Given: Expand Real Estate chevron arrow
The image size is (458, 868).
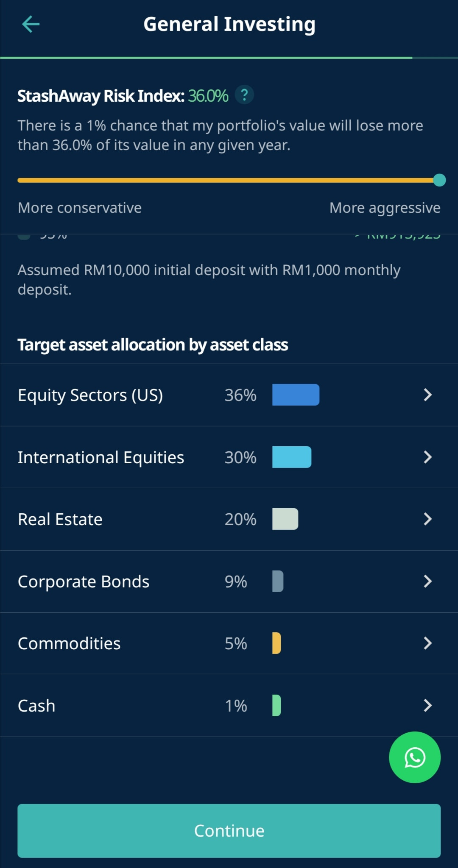Looking at the screenshot, I should click(x=427, y=519).
